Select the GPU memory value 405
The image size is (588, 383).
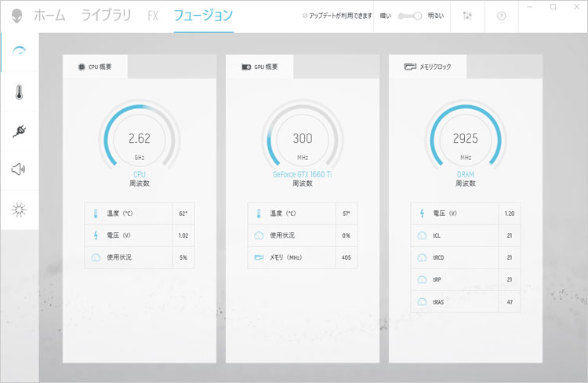pyautogui.click(x=346, y=257)
